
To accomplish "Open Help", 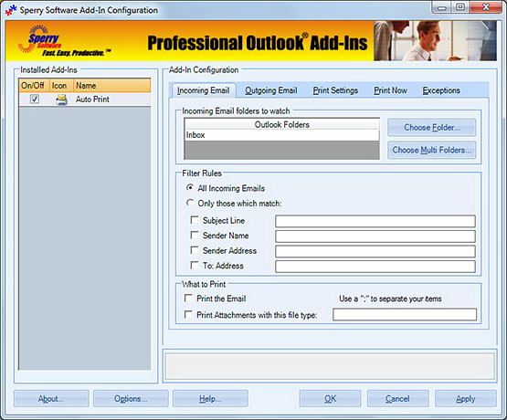I will [210, 399].
